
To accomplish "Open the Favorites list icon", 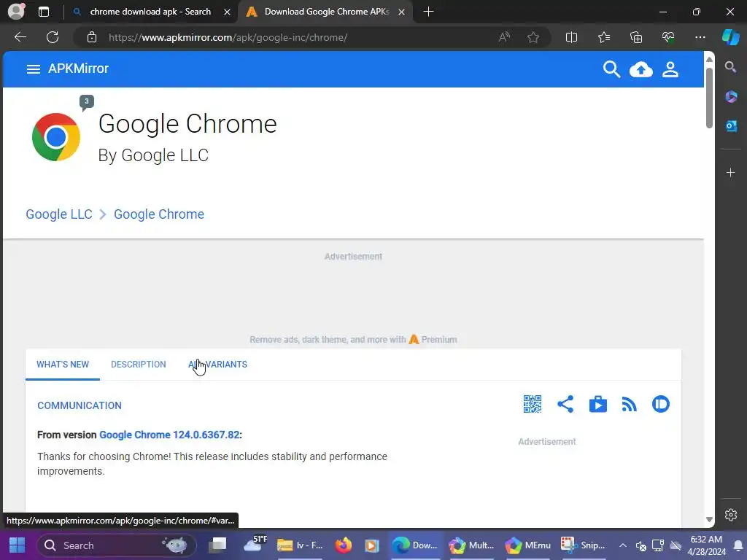I will coord(603,37).
